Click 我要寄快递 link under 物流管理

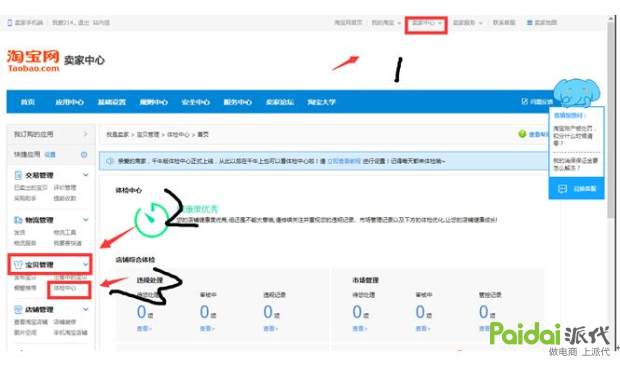point(68,243)
